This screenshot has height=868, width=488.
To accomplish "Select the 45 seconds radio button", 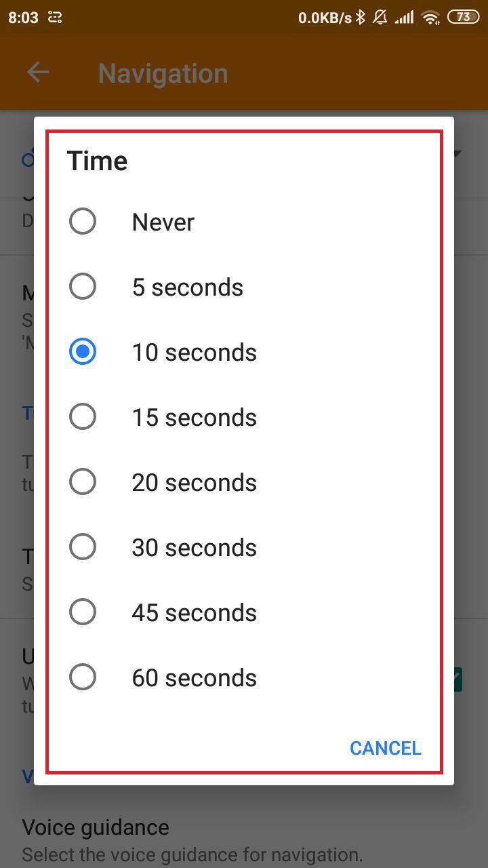I will (x=83, y=612).
